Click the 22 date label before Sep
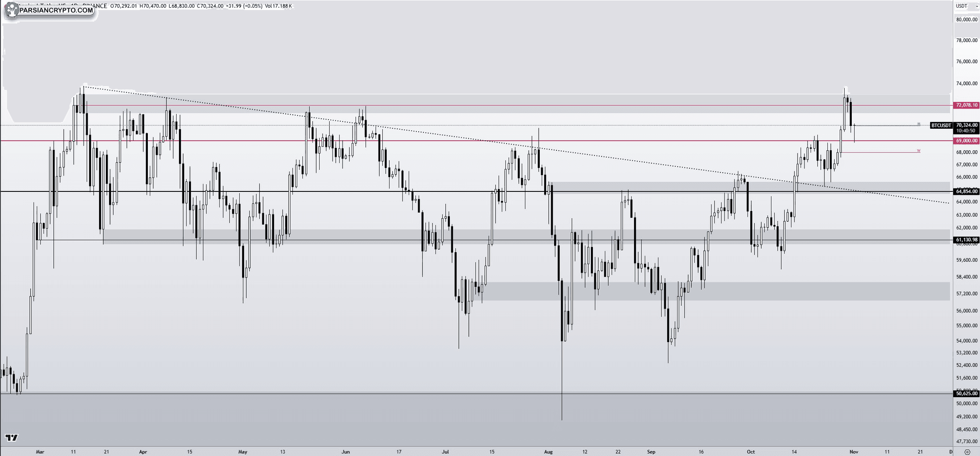This screenshot has height=456, width=980. click(618, 452)
